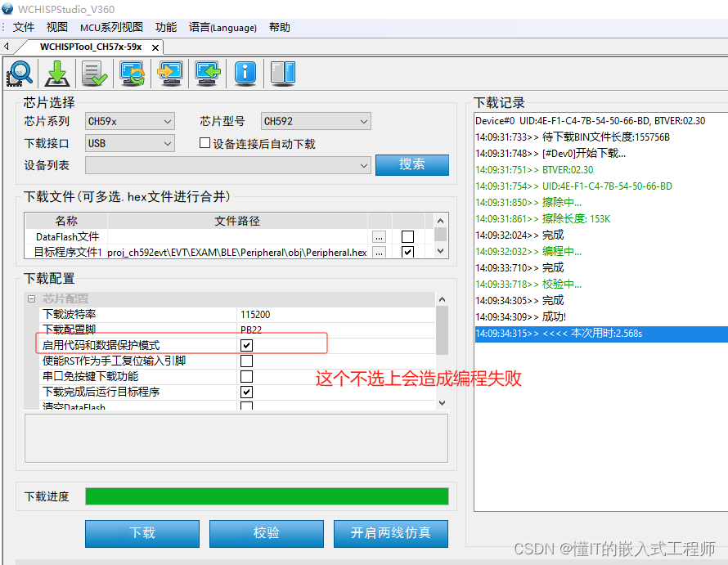Toggle 启用代码和数据保护模式 checkbox
The width and height of the screenshot is (728, 565).
pyautogui.click(x=246, y=345)
